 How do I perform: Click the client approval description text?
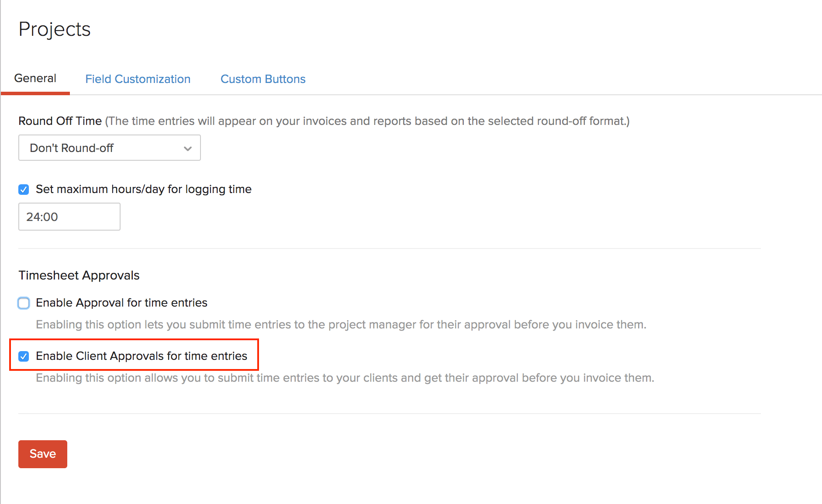[345, 377]
